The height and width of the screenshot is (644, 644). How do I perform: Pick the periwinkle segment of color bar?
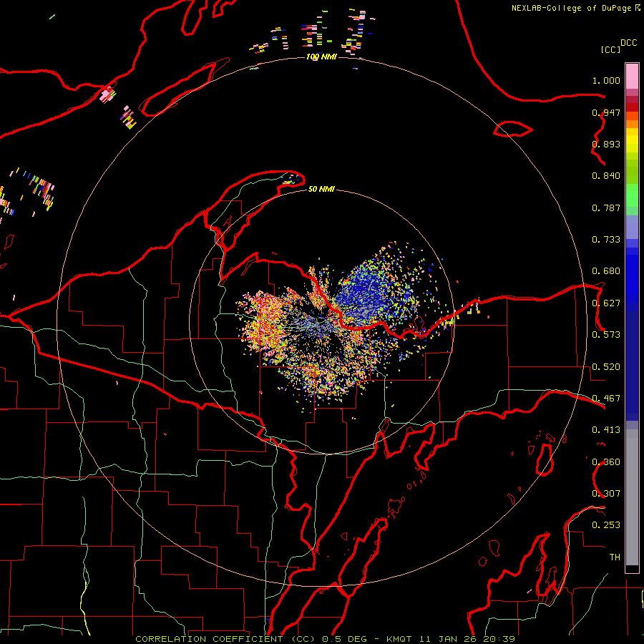click(x=632, y=228)
